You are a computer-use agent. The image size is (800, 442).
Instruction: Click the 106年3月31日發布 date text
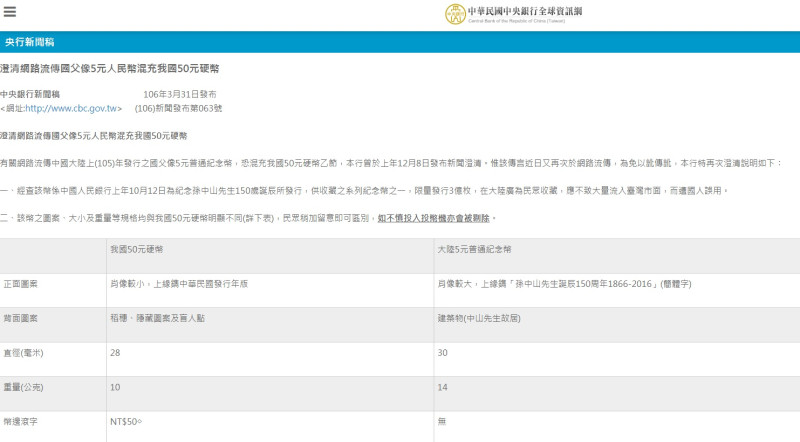tap(180, 94)
